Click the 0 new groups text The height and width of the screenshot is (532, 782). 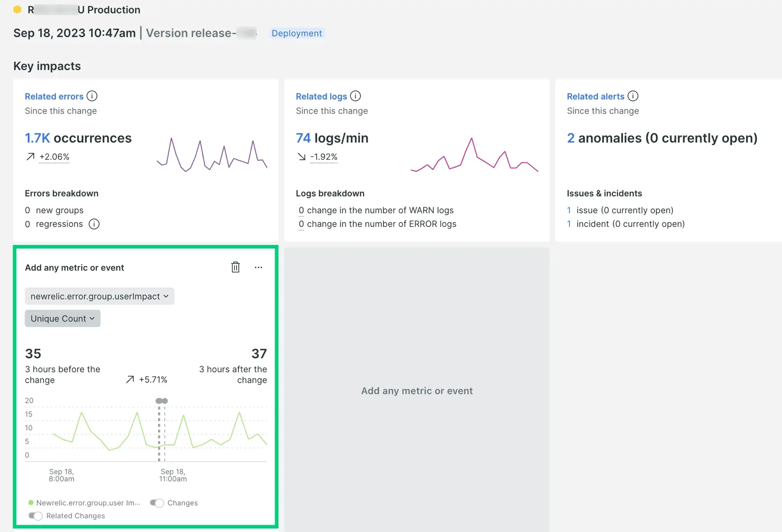click(54, 210)
